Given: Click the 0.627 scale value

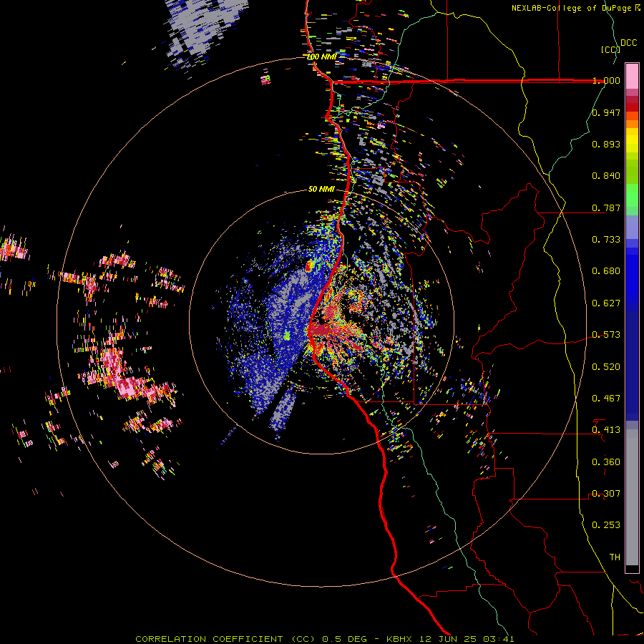Looking at the screenshot, I should [x=606, y=303].
